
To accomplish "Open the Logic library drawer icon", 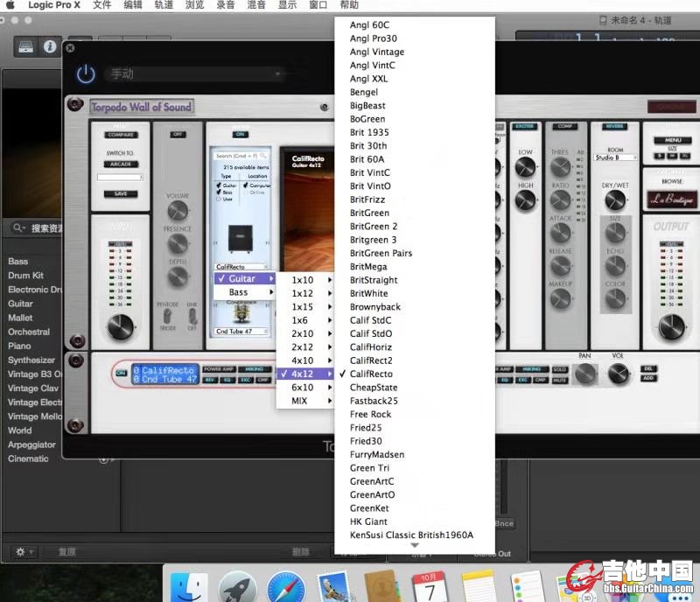I will pyautogui.click(x=25, y=46).
